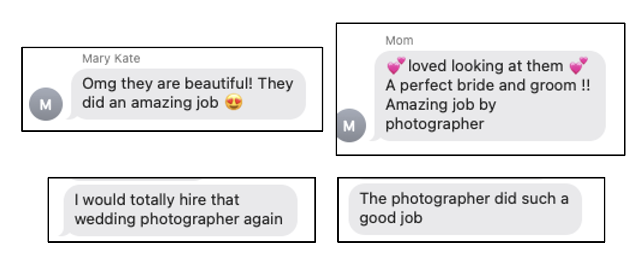
Task: Click the two-hearts emoji before "loved looking"
Action: tap(395, 65)
